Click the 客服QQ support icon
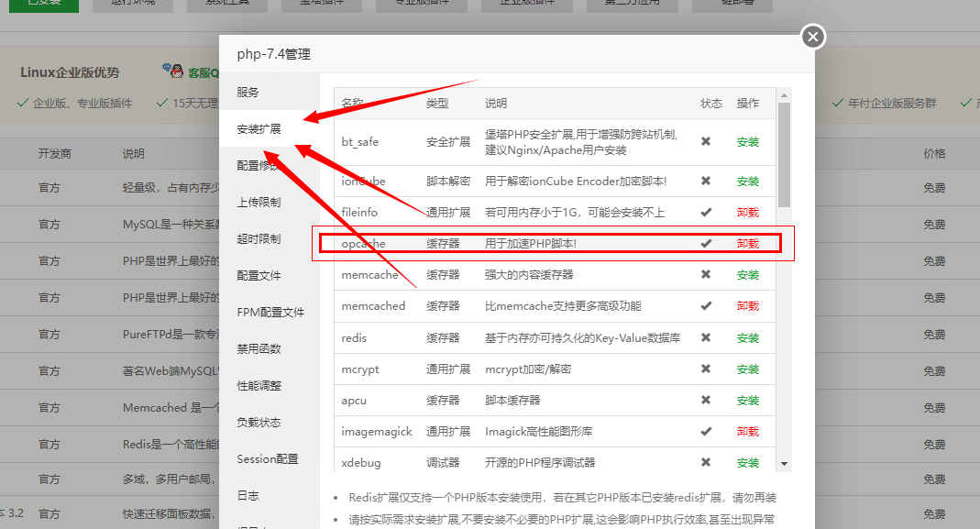The height and width of the screenshot is (529, 980). [x=176, y=71]
